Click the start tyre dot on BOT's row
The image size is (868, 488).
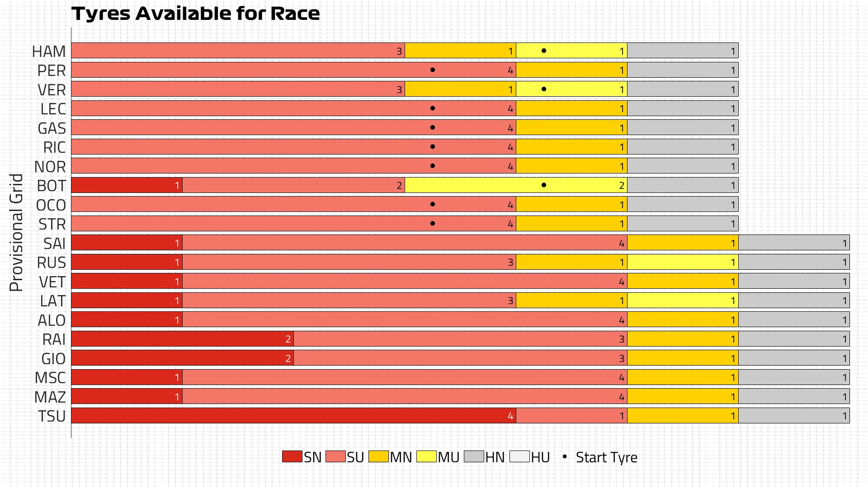pos(544,185)
